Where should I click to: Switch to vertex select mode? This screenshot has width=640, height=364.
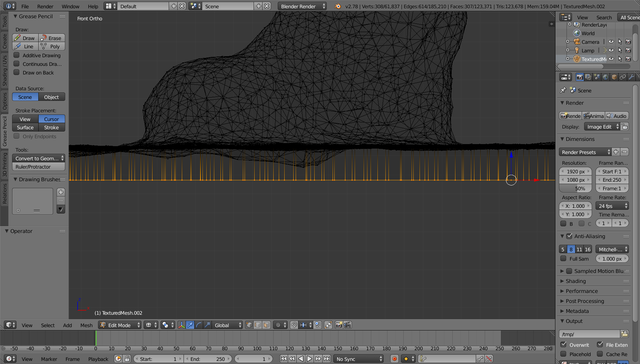tap(249, 325)
